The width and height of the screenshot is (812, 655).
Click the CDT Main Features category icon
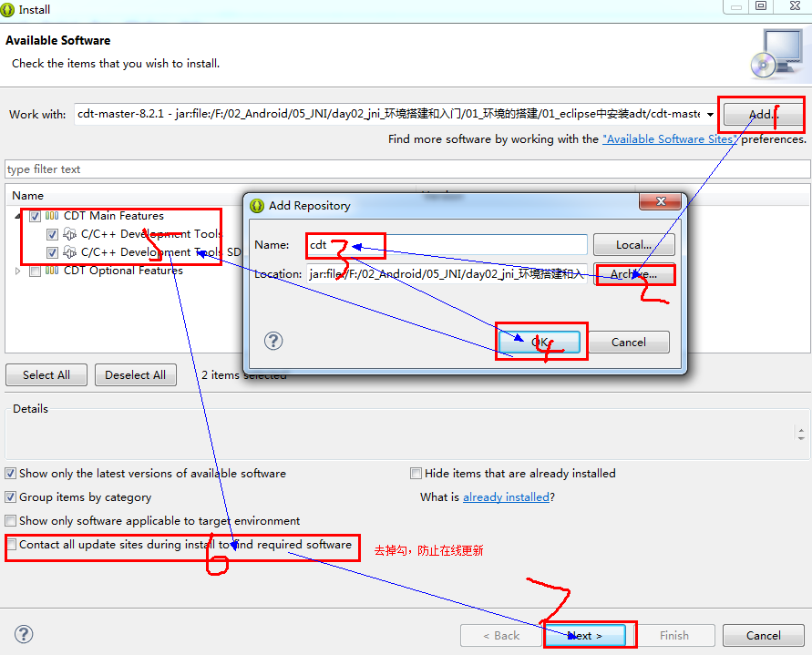(52, 215)
